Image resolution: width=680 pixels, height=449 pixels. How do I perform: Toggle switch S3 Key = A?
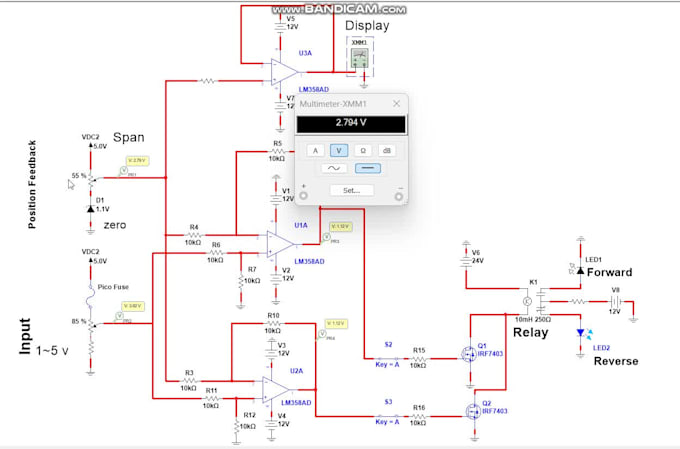(388, 416)
